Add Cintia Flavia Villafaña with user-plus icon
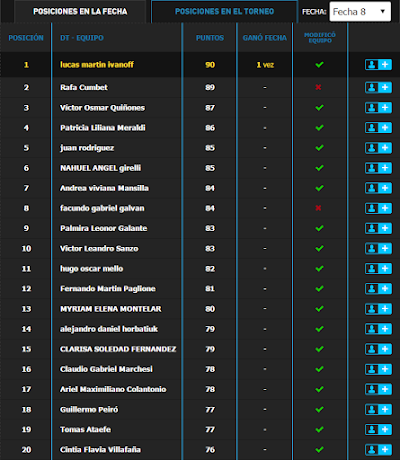Screen dimensions: 400x460 (378, 450)
